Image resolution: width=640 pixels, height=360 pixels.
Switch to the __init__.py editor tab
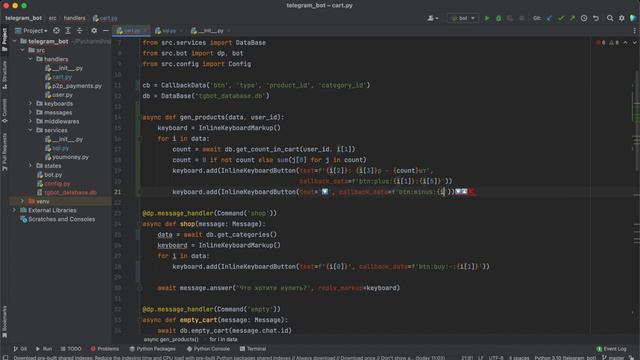pyautogui.click(x=210, y=31)
